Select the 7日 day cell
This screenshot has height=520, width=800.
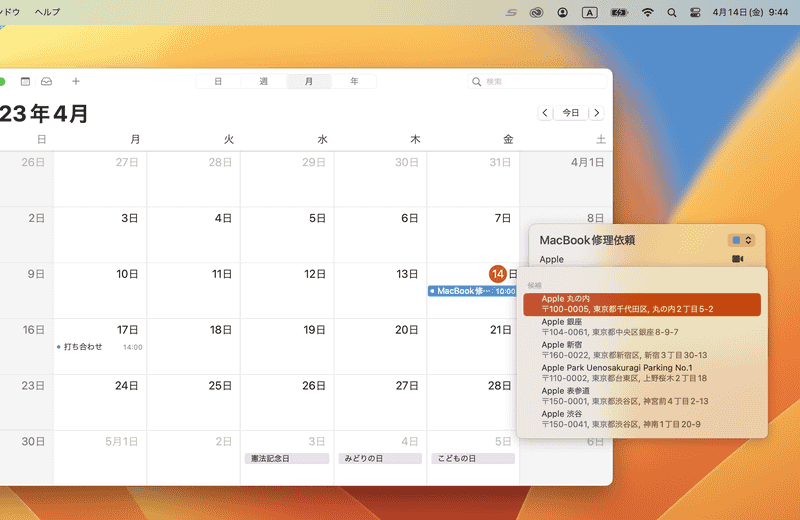tap(473, 235)
